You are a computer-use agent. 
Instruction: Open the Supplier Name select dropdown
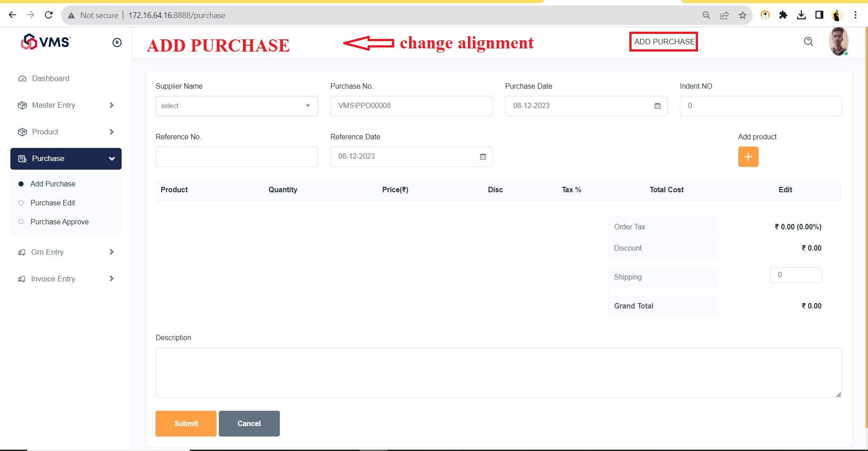236,106
